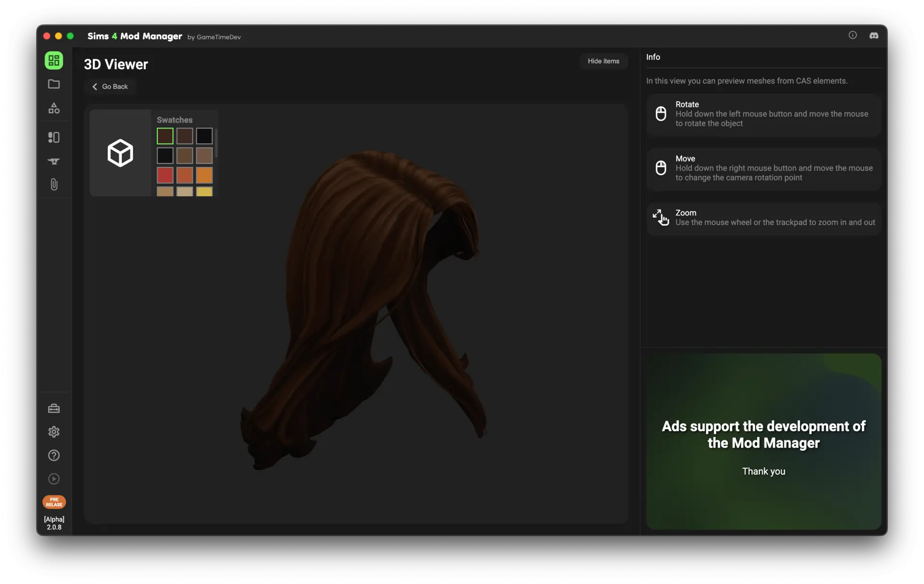This screenshot has height=584, width=924.
Task: Select the bright orange hair swatch
Action: (x=204, y=175)
